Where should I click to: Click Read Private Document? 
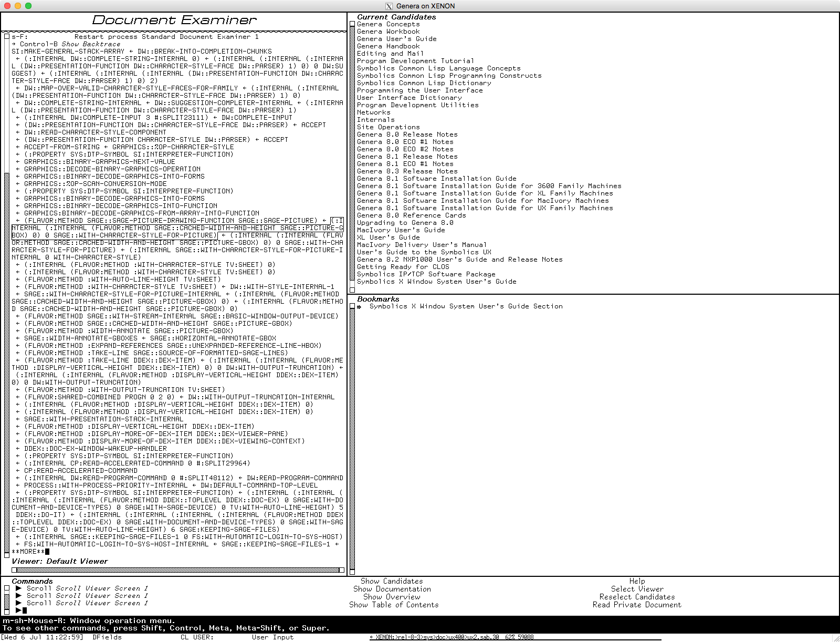(x=637, y=605)
